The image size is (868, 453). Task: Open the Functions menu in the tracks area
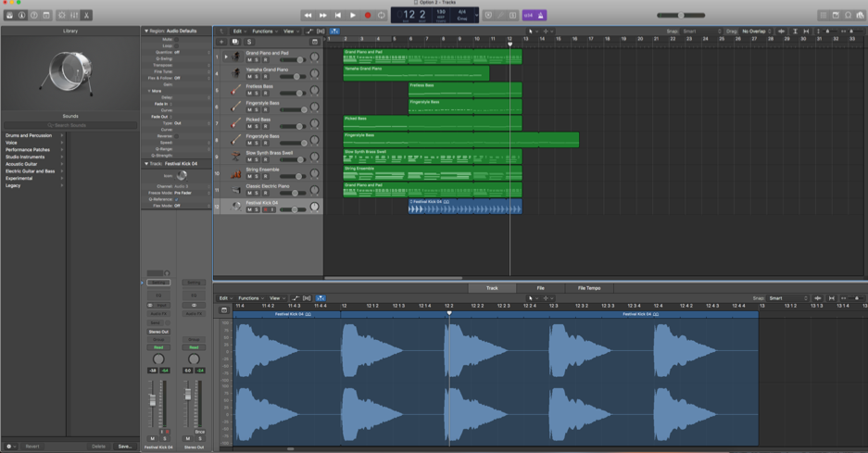[x=264, y=31]
